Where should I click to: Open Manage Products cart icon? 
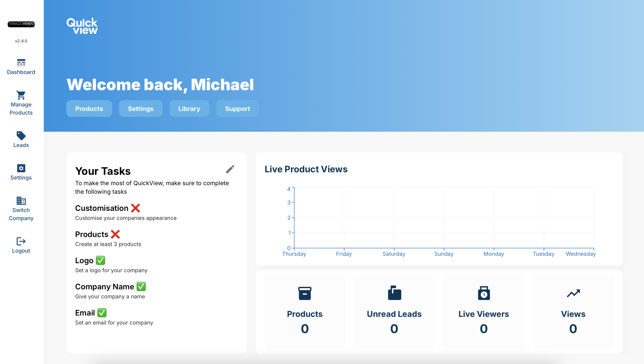21,95
